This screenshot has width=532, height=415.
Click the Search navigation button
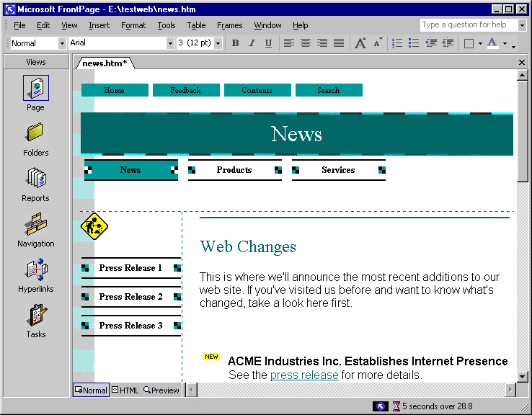click(x=329, y=90)
